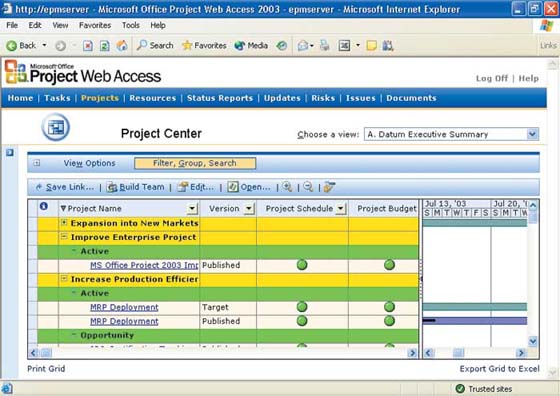Click the information indicator column icon

point(44,206)
